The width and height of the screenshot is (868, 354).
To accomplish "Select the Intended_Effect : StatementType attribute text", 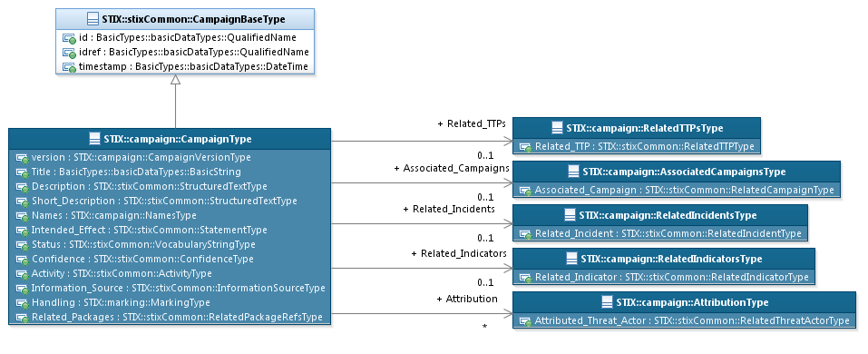I will [x=150, y=230].
